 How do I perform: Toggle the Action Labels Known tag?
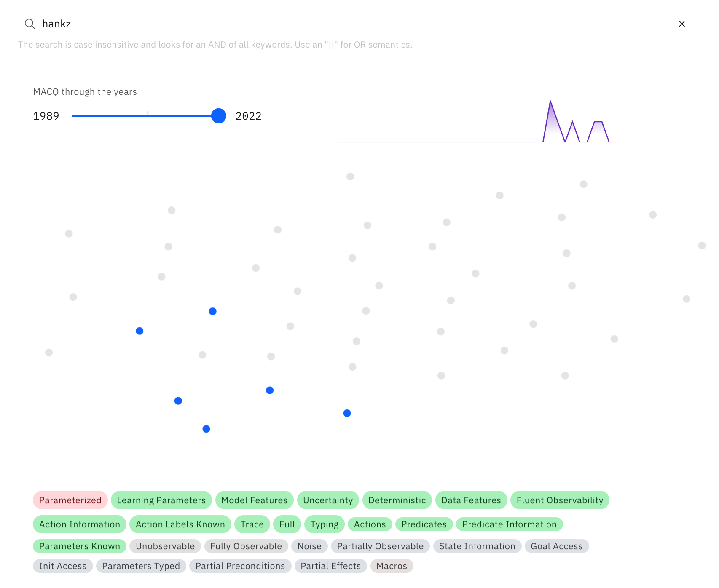pyautogui.click(x=180, y=524)
